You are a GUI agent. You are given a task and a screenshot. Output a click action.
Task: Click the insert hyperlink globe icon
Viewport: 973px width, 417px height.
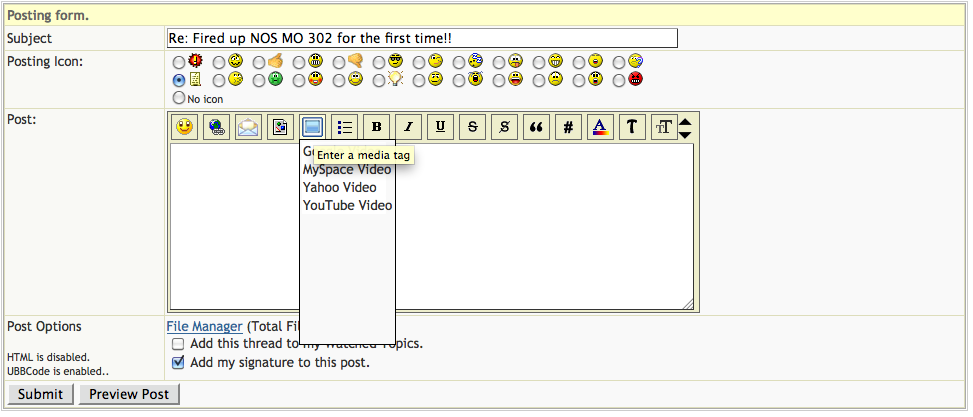tap(216, 127)
